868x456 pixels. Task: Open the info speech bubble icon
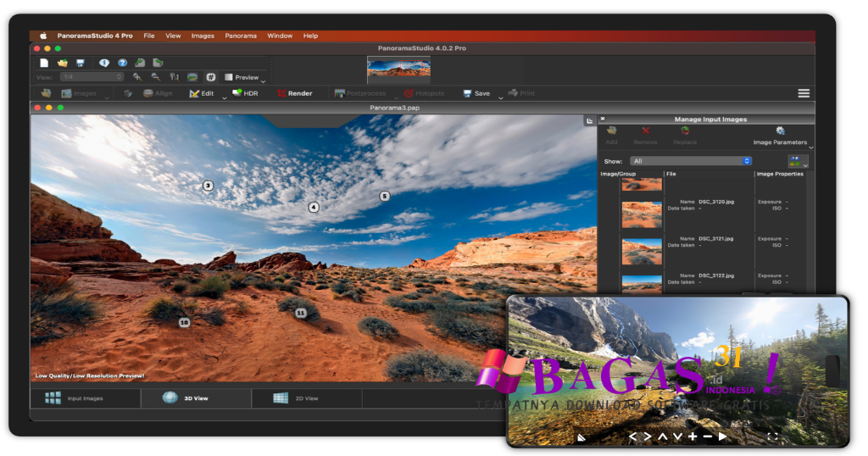104,63
